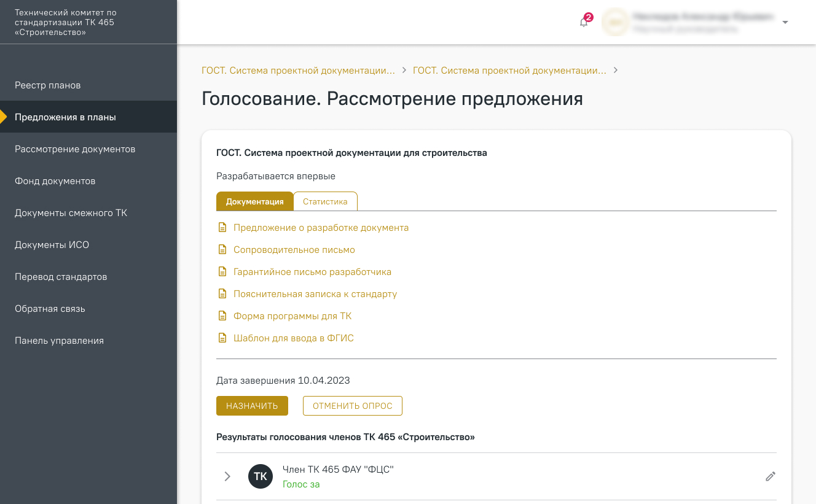Click document icon beside Сопроводительное письмо

222,250
